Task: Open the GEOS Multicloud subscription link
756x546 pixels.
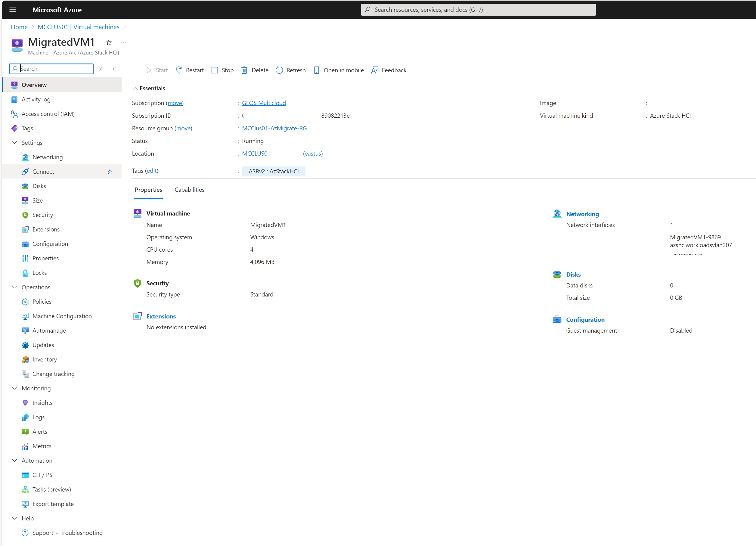Action: click(x=264, y=103)
